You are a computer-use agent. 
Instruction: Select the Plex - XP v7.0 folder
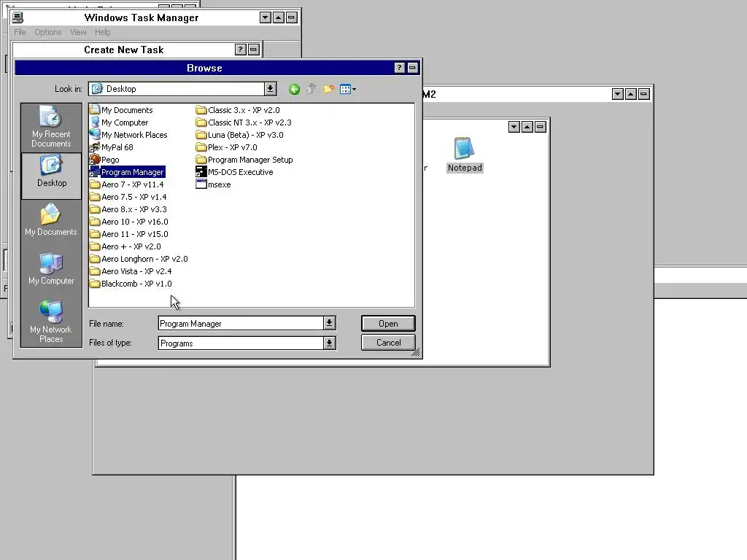[x=227, y=147]
